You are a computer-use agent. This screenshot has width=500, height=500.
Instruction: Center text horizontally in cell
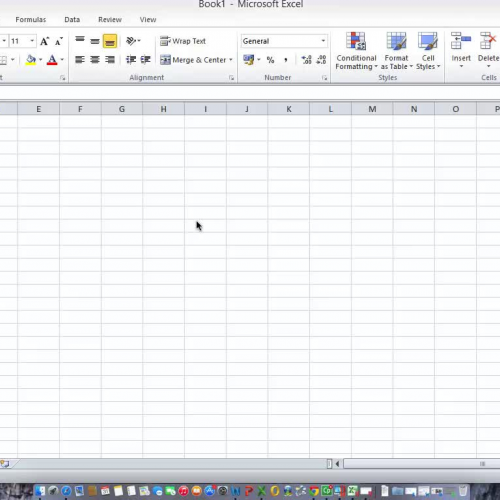(95, 60)
